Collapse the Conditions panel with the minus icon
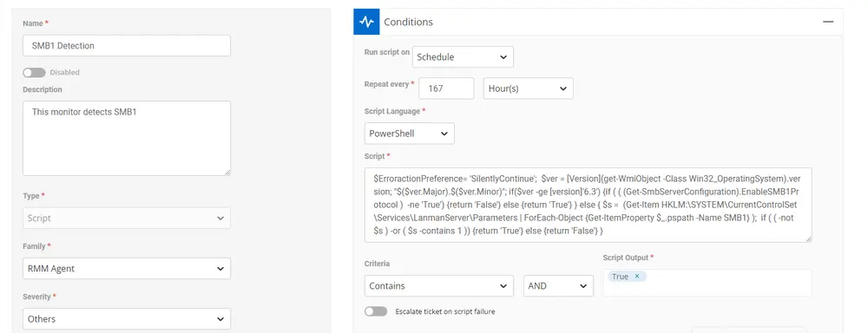868x333 pixels. pos(828,22)
